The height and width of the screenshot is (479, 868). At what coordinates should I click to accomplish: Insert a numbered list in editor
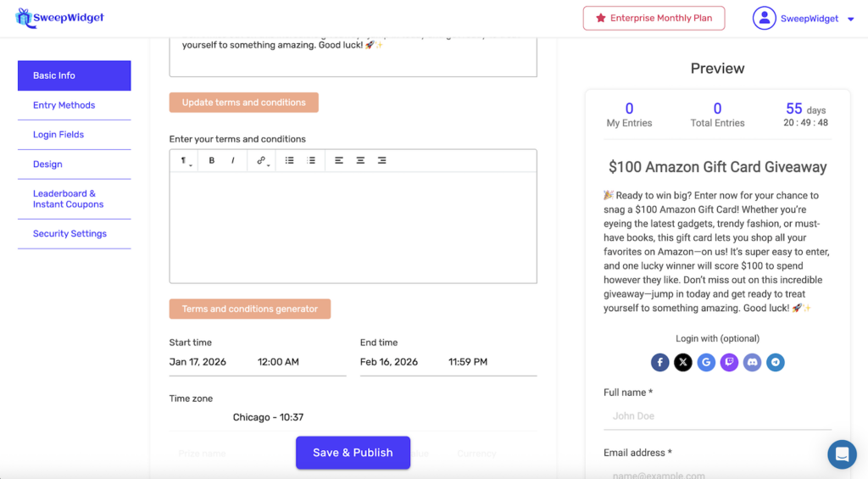[x=311, y=160]
